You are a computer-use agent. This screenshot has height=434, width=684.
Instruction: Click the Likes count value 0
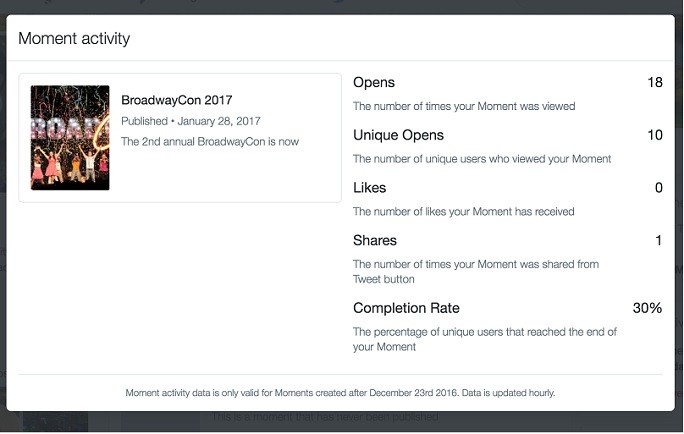click(x=659, y=188)
